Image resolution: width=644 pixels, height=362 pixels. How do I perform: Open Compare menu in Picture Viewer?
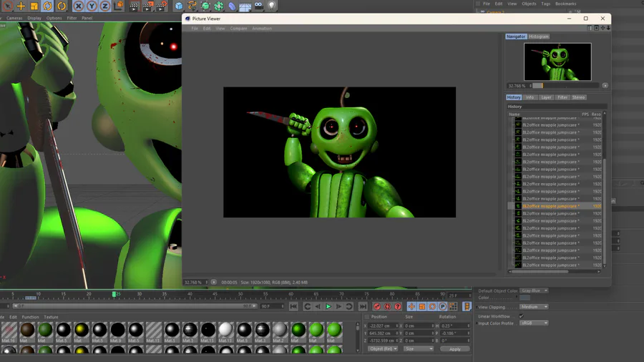click(x=238, y=29)
